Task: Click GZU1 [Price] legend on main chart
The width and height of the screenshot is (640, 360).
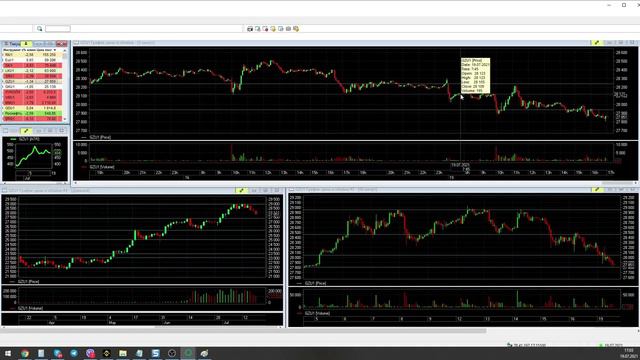Action: click(100, 137)
